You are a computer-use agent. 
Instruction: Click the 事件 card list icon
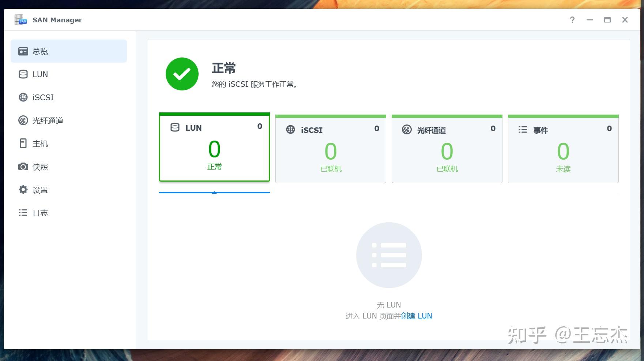pos(523,130)
